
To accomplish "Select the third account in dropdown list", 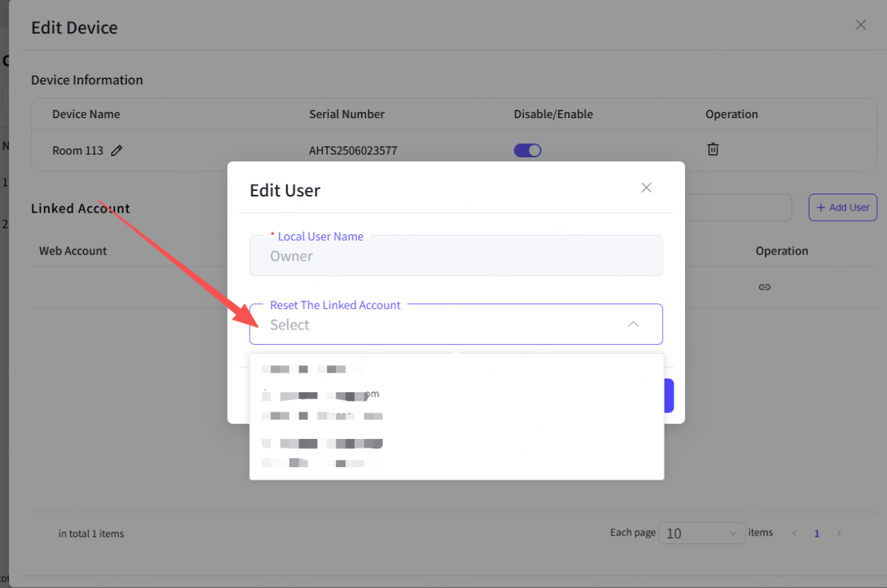I will pos(322,417).
